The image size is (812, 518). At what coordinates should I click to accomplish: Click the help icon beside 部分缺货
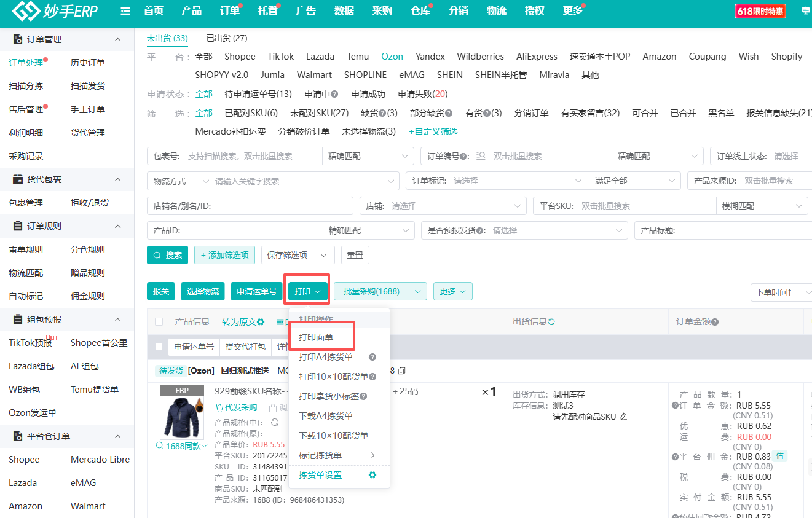pyautogui.click(x=449, y=113)
